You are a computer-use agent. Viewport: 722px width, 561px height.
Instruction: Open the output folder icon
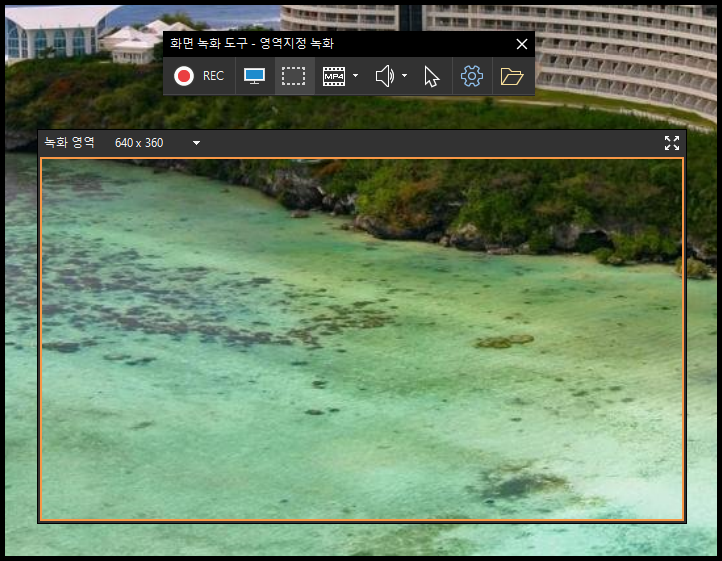pyautogui.click(x=512, y=76)
